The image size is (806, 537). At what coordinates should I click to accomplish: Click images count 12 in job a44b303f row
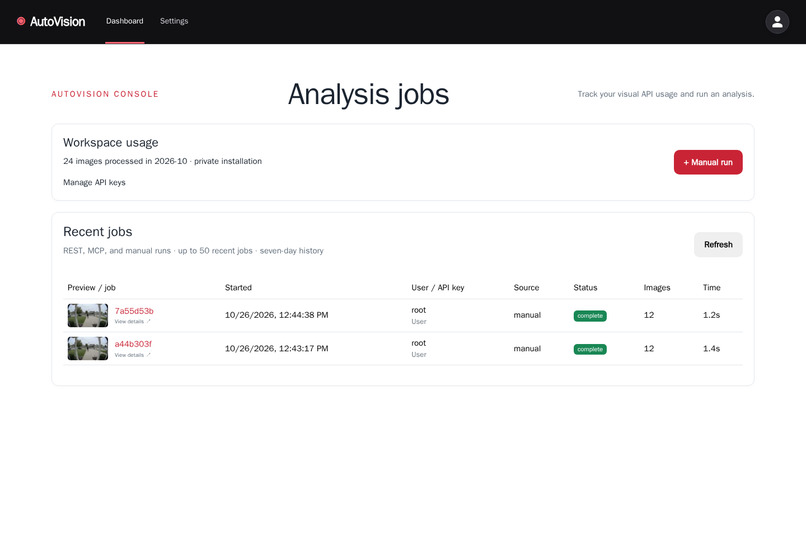pyautogui.click(x=649, y=348)
